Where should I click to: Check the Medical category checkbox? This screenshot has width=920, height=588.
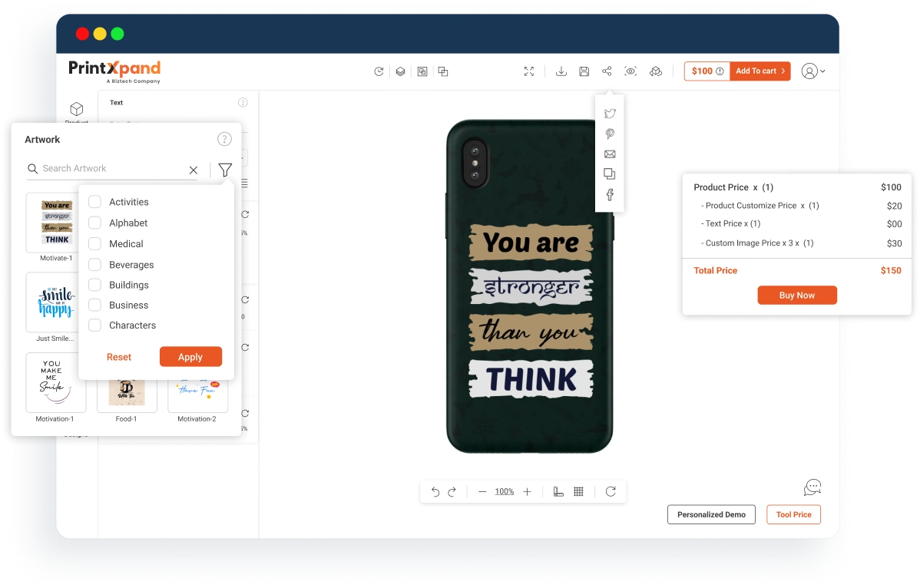[x=94, y=244]
